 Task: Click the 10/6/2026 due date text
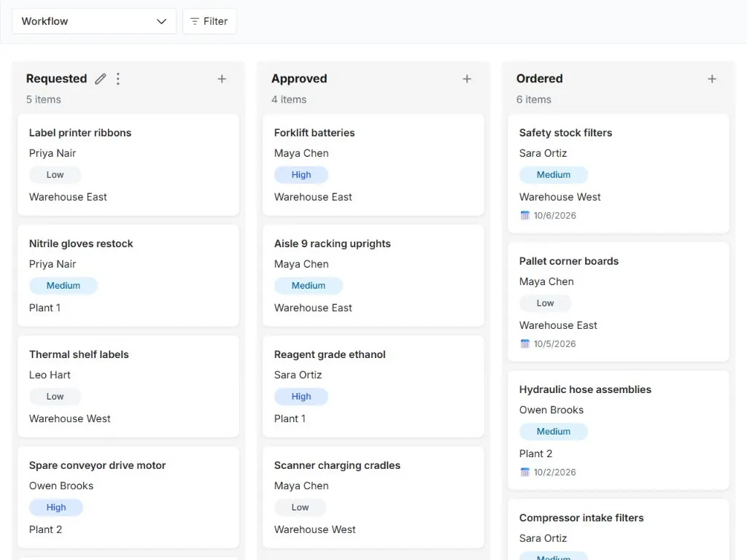pyautogui.click(x=554, y=216)
